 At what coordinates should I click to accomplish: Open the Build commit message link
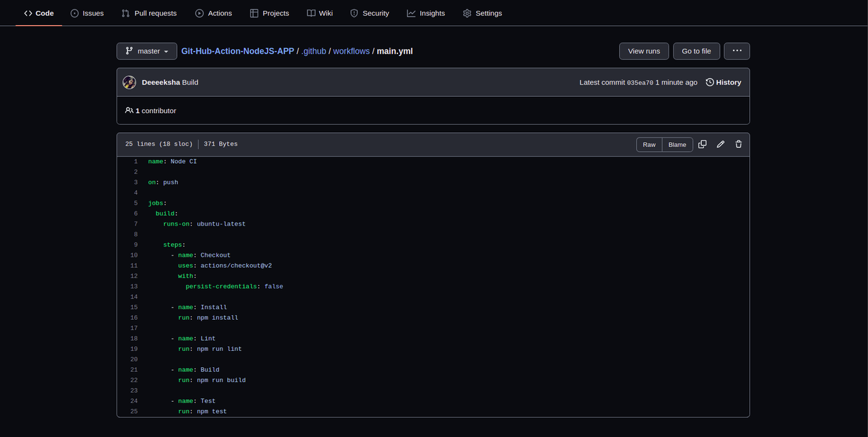pos(191,83)
